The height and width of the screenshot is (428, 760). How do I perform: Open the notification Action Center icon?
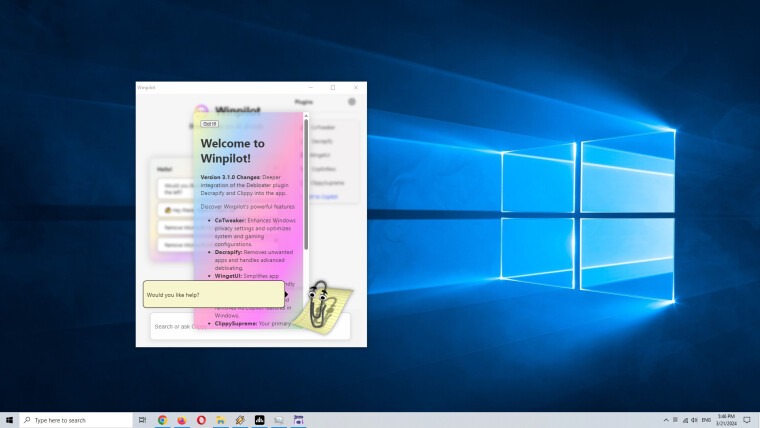click(747, 420)
